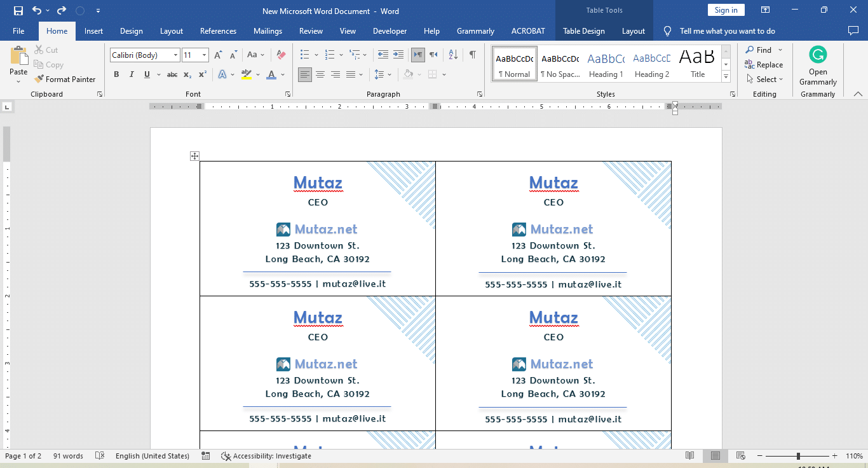
Task: Open the font name dropdown
Action: coord(175,55)
